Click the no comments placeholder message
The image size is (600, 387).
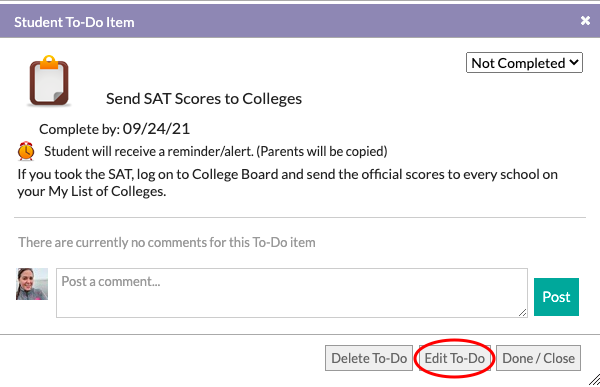pos(167,242)
